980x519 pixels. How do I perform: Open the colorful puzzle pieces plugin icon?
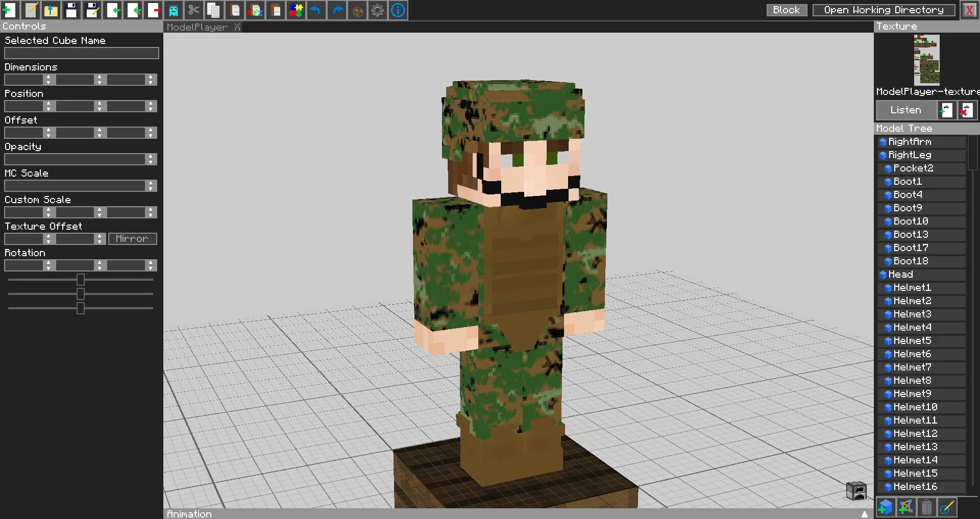[296, 10]
